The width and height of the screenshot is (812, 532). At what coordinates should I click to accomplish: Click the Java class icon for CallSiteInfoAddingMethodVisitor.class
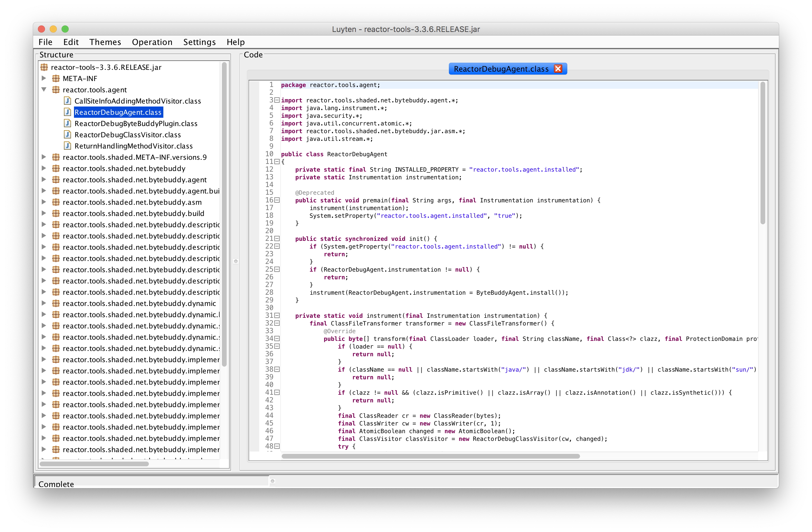click(x=67, y=101)
